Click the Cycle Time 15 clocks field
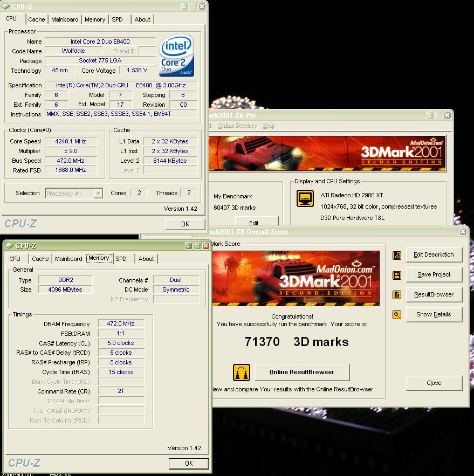 pyautogui.click(x=121, y=372)
